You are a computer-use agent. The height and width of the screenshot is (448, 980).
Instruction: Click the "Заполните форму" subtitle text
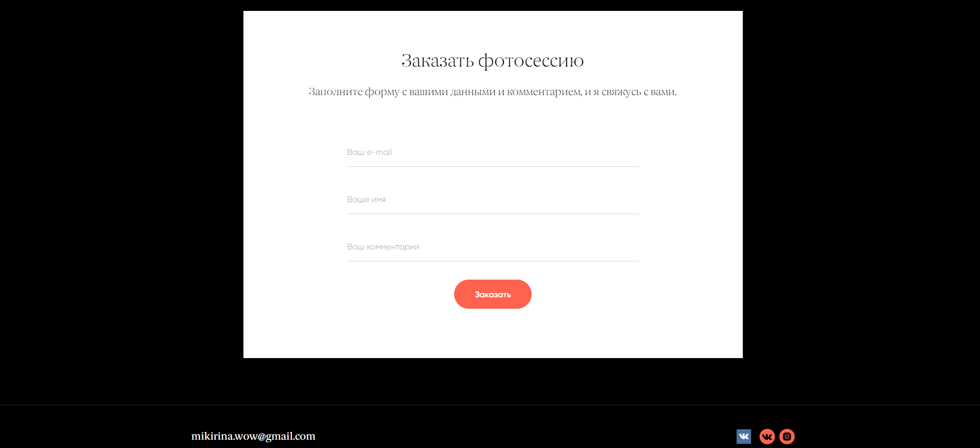pyautogui.click(x=354, y=92)
